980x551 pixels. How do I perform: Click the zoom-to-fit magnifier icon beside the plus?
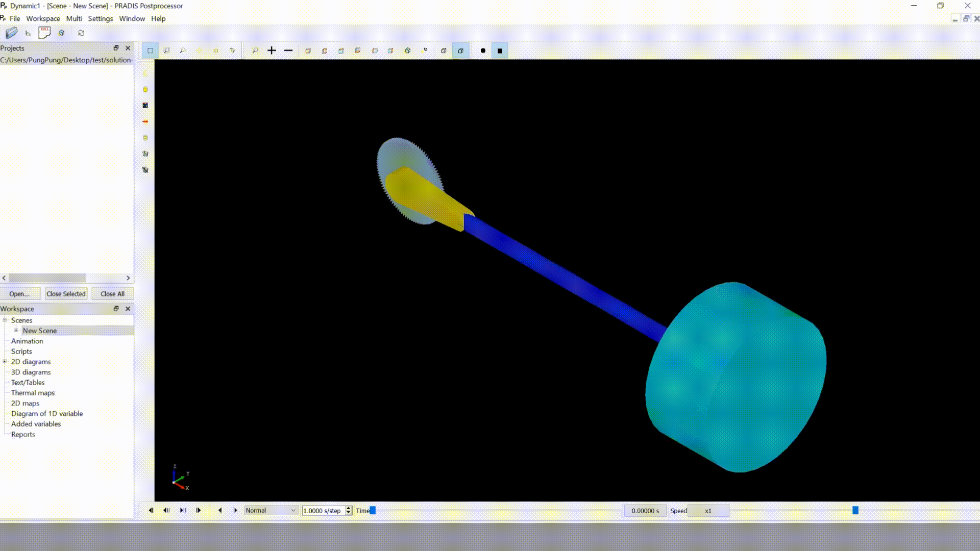255,51
